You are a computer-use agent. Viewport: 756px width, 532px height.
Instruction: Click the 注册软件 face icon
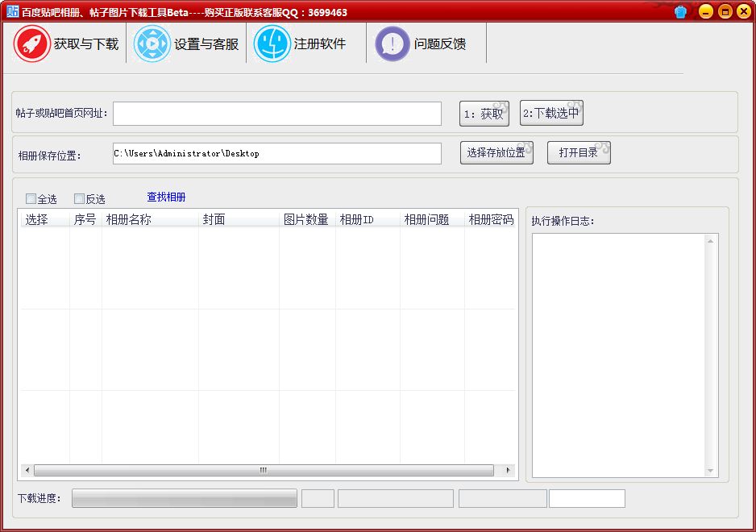point(272,44)
